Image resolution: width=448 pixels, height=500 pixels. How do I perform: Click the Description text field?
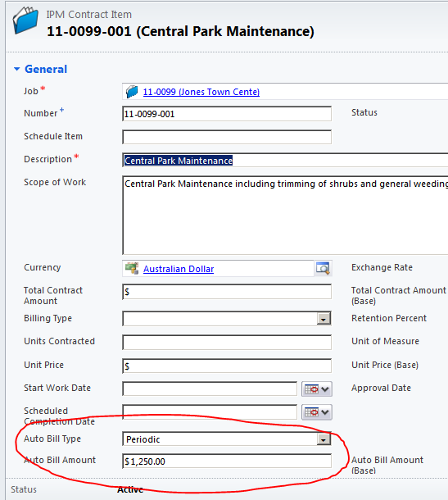(x=285, y=160)
